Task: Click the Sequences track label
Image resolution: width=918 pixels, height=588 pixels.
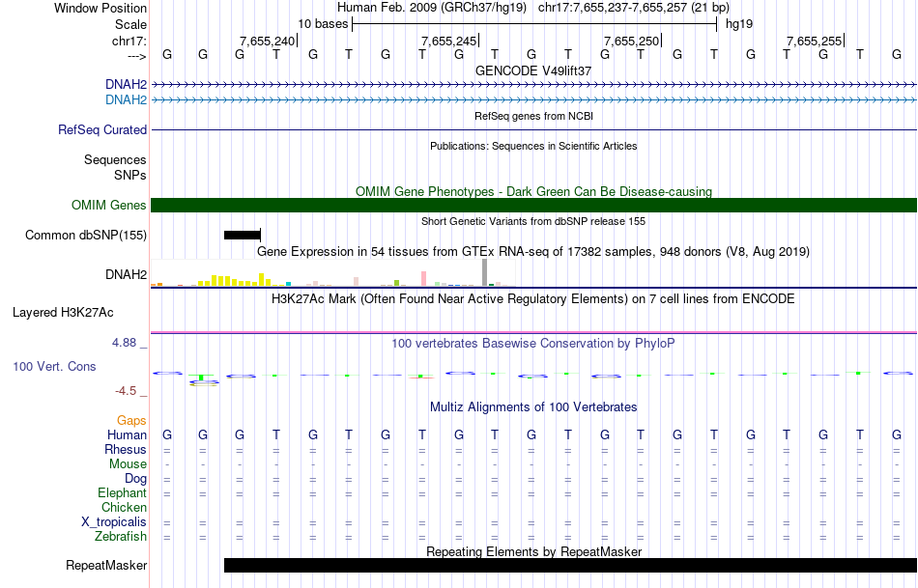Action: click(115, 159)
